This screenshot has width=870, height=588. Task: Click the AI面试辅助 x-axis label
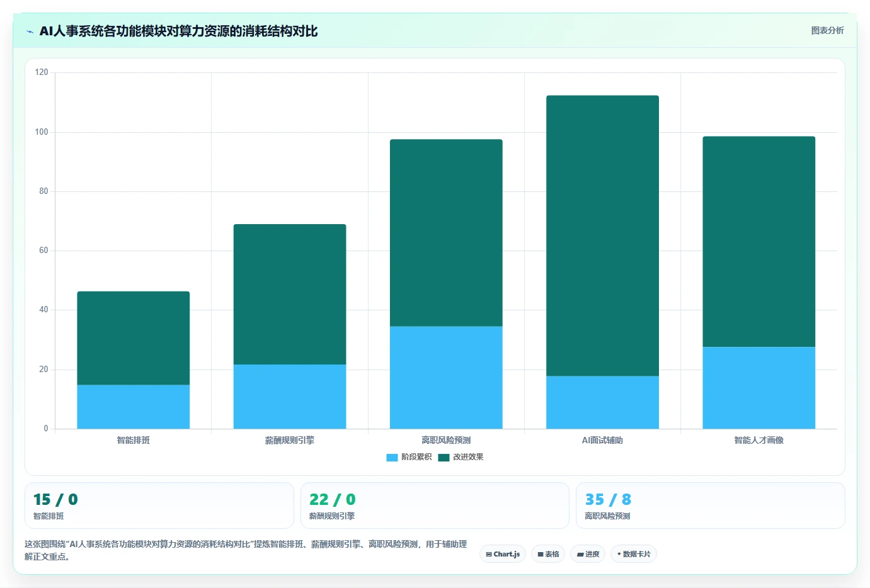pos(602,440)
